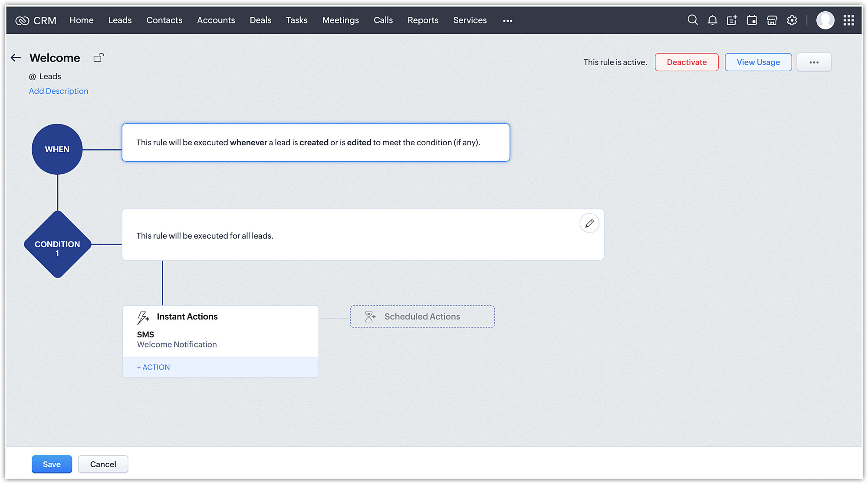Add a new instant action
868x484 pixels.
point(154,367)
